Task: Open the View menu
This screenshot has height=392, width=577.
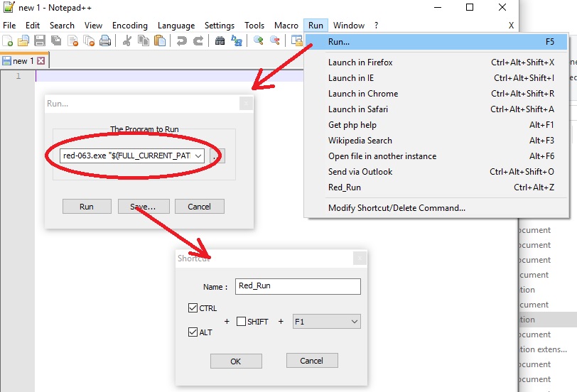Action: (x=93, y=26)
